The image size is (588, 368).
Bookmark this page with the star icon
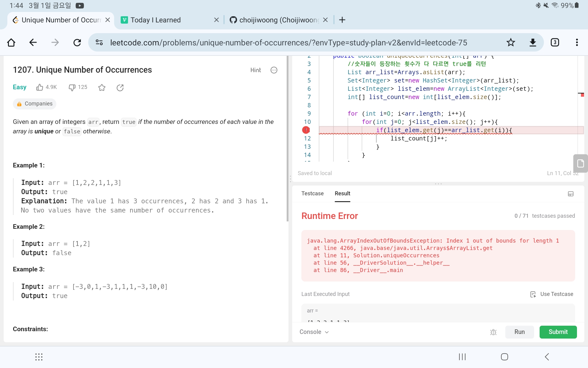[511, 42]
